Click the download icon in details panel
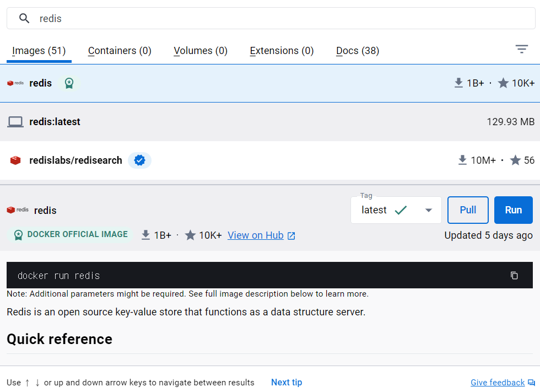This screenshot has width=540, height=392. pos(145,235)
